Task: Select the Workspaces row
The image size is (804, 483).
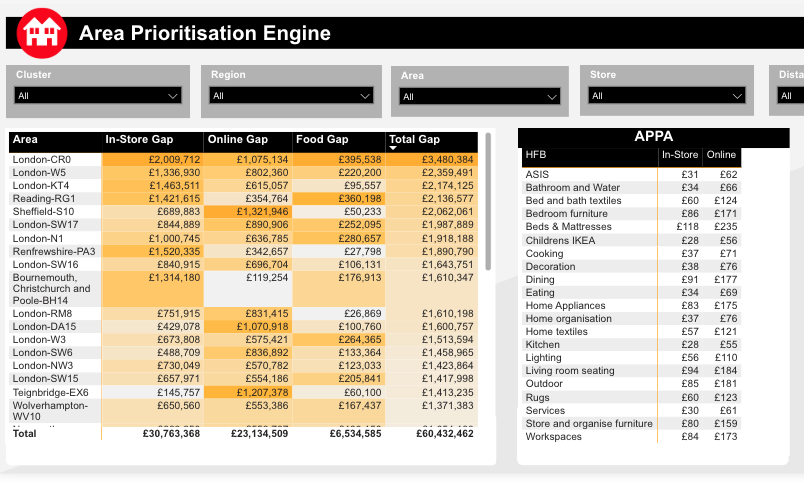Action: click(631, 437)
